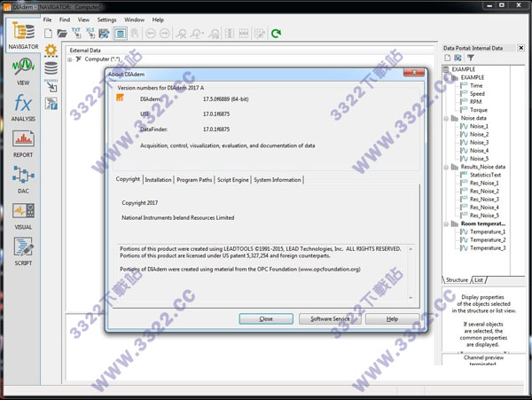The height and width of the screenshot is (400, 532).
Task: Select the Noise_1 channel
Action: (479, 126)
